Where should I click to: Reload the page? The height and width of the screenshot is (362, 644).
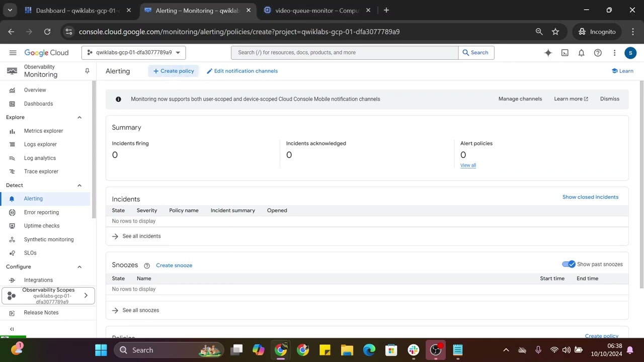pos(47,32)
